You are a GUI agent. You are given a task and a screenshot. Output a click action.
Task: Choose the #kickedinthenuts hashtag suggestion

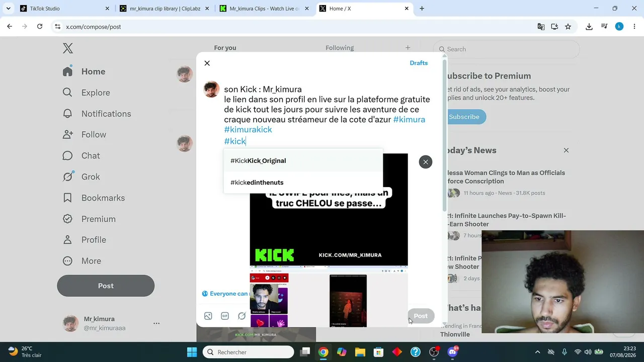[303, 183]
